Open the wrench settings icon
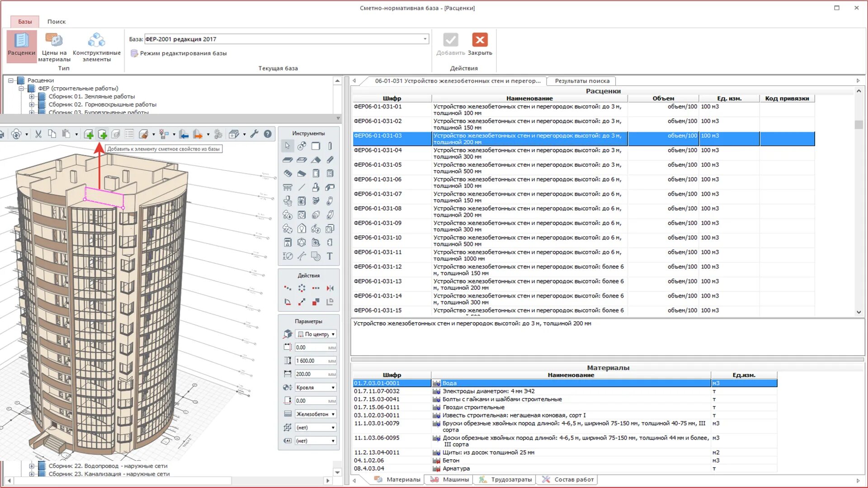This screenshot has height=488, width=868. [x=255, y=134]
